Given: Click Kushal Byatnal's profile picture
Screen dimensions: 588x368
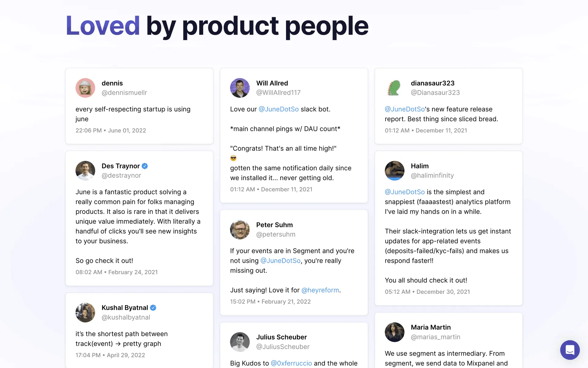Looking at the screenshot, I should [85, 312].
